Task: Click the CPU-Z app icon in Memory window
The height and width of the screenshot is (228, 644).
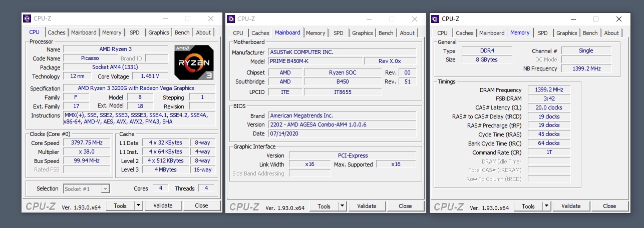Action: point(435,18)
